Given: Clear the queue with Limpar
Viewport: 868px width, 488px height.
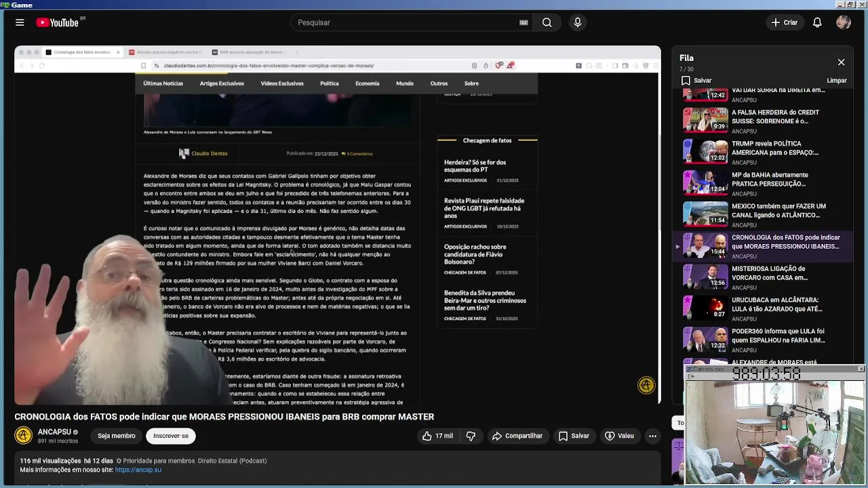Looking at the screenshot, I should coord(836,80).
